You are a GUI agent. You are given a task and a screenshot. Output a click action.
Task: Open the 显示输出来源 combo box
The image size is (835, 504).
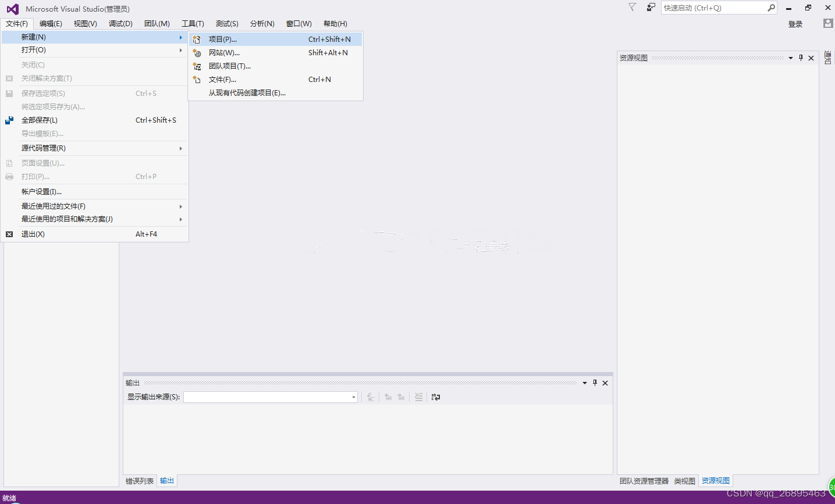pyautogui.click(x=271, y=397)
